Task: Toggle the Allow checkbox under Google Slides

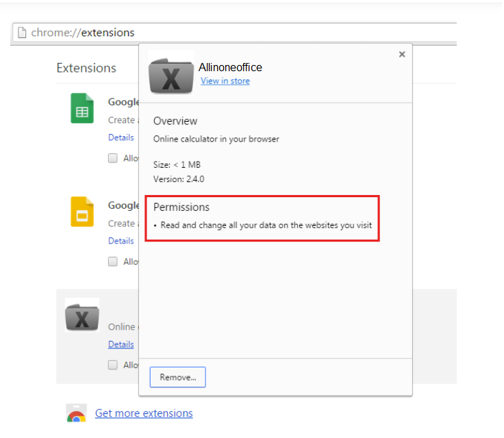Action: coord(113,261)
